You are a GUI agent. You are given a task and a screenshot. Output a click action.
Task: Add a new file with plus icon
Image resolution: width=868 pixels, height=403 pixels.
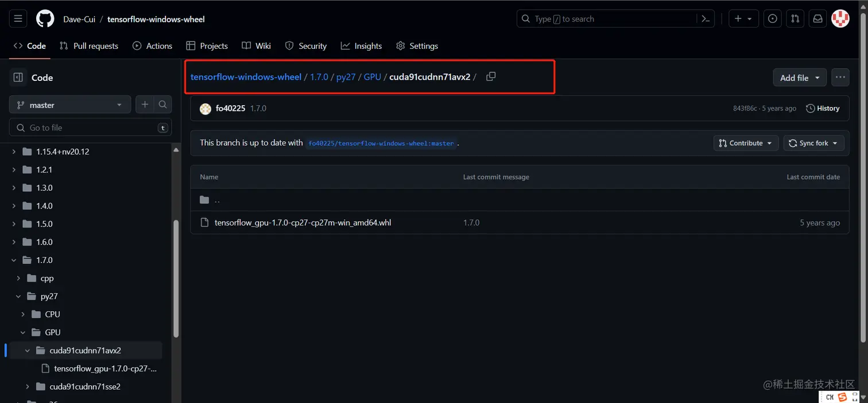click(x=145, y=104)
